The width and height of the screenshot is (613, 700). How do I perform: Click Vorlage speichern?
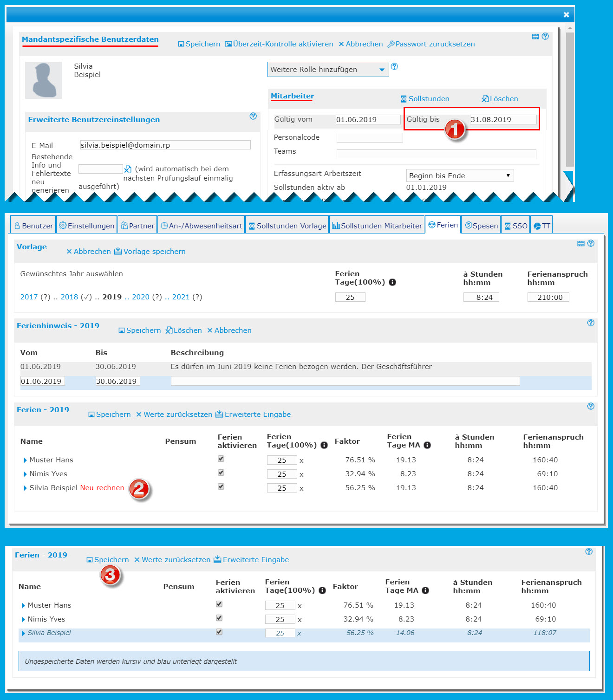(150, 252)
